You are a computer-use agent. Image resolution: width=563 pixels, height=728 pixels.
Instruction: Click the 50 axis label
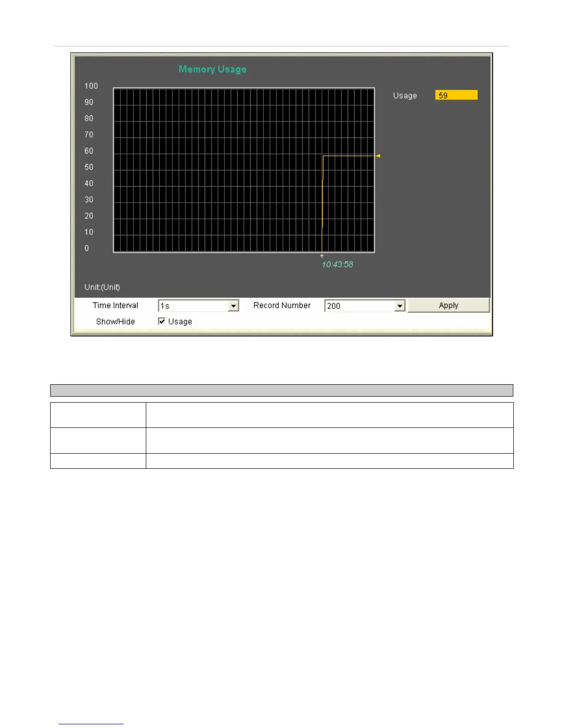tap(89, 167)
